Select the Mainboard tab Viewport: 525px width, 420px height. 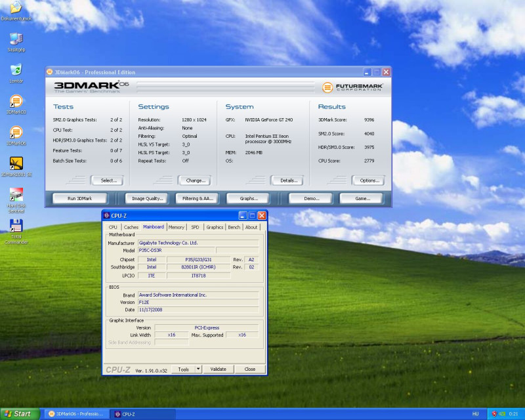[154, 227]
